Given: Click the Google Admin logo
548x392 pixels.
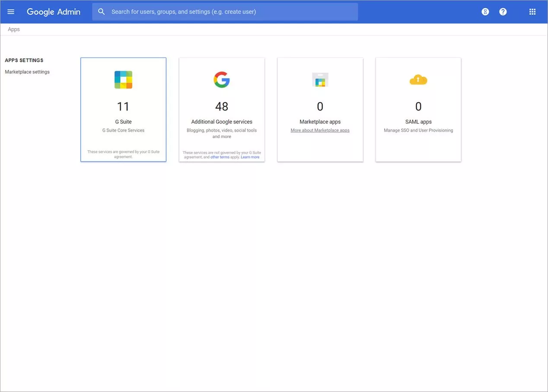Looking at the screenshot, I should [54, 12].
